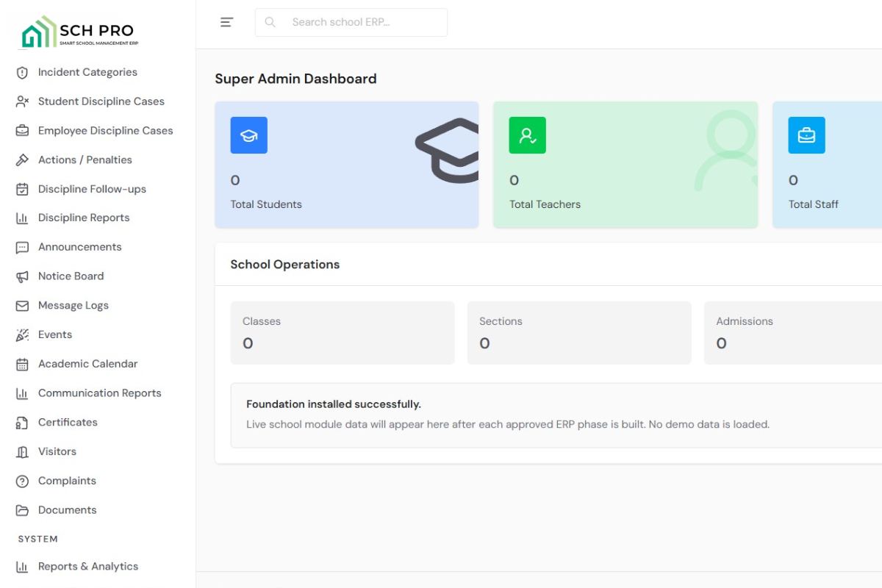This screenshot has width=882, height=588.
Task: Click the Employee Discipline Cases briefcase icon
Action: [x=23, y=131]
